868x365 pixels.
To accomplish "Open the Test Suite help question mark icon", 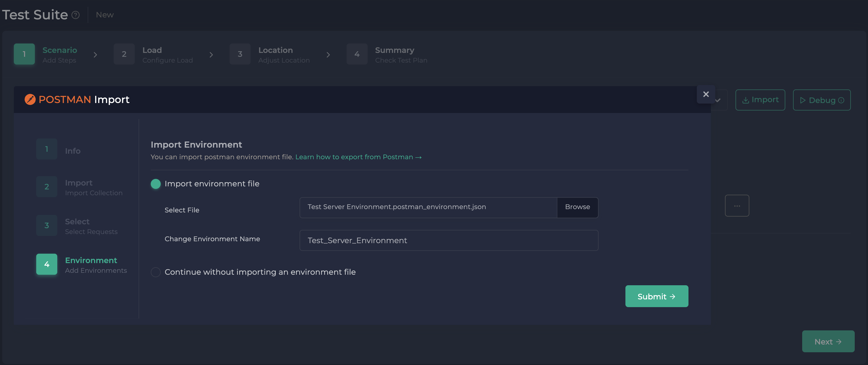I will (76, 15).
